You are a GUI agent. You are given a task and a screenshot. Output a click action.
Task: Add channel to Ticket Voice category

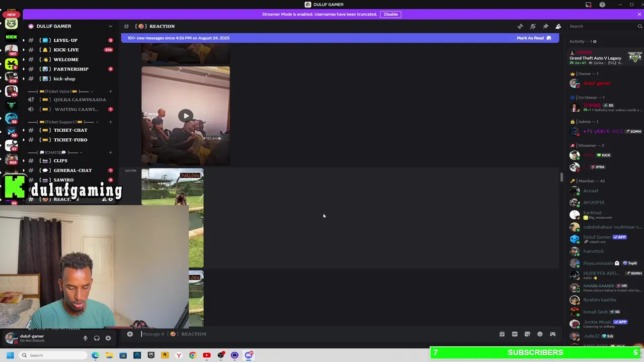tap(111, 92)
